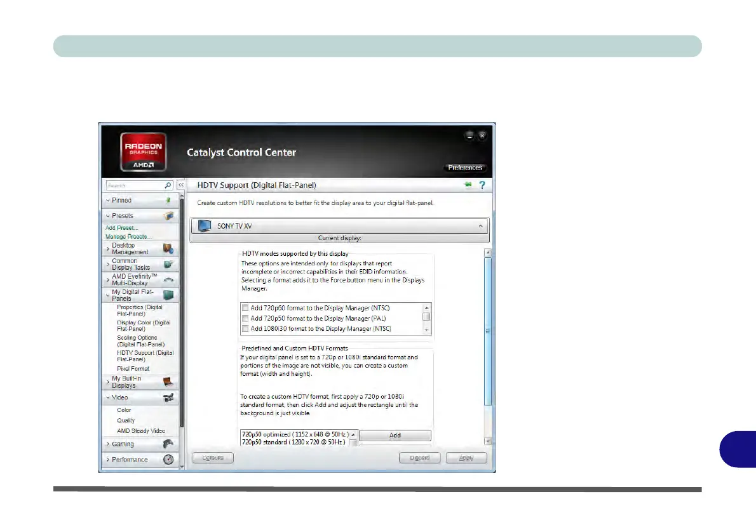The image size is (756, 532).
Task: Click the search magnifier icon
Action: tap(168, 185)
